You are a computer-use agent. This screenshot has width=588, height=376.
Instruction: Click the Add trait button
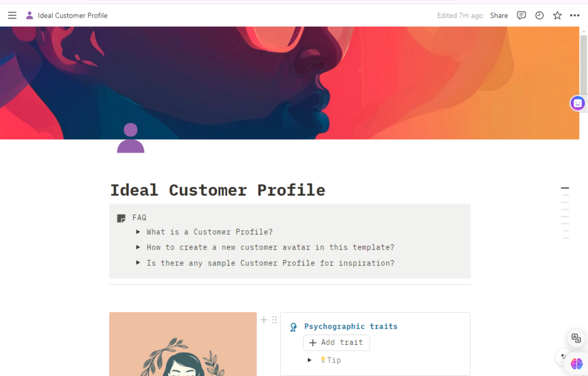click(336, 343)
